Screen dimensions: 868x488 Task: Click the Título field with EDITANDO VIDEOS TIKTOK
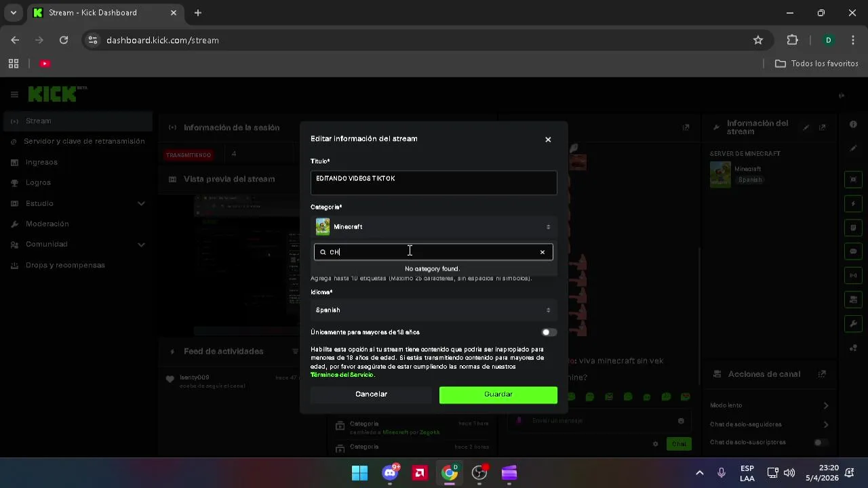pos(433,183)
